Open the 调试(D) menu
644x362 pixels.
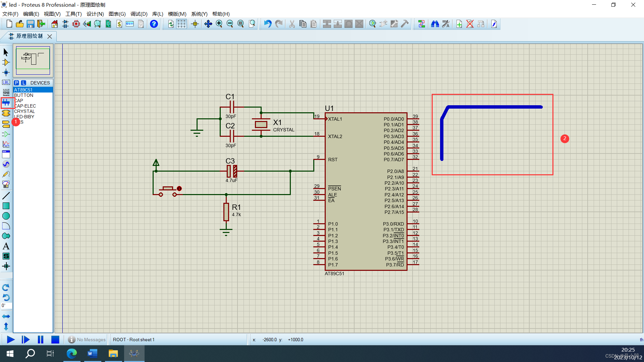(139, 14)
